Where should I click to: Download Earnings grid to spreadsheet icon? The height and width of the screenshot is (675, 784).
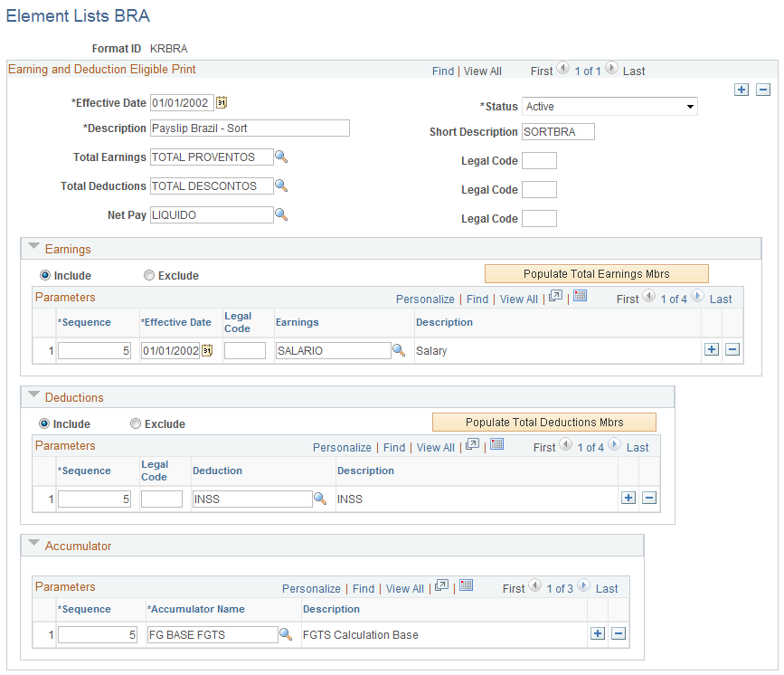(580, 295)
